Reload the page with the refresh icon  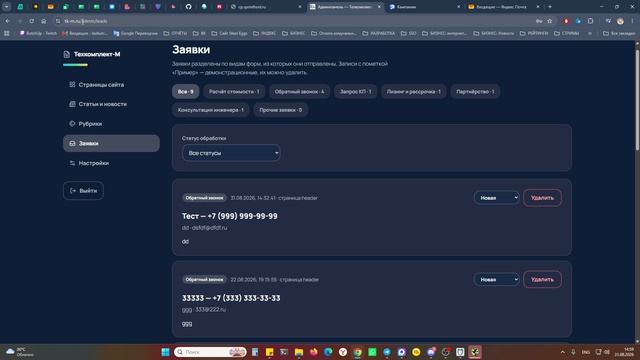click(x=31, y=21)
